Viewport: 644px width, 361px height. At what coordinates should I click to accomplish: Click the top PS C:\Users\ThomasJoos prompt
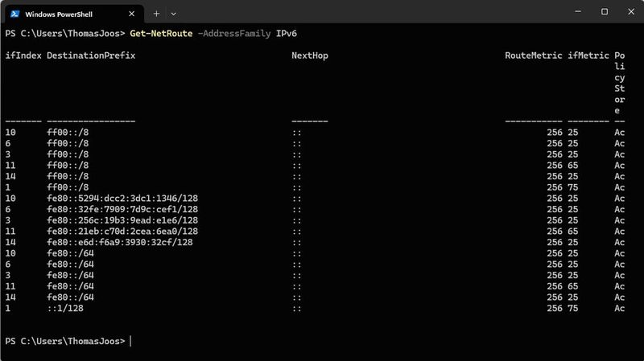point(65,33)
